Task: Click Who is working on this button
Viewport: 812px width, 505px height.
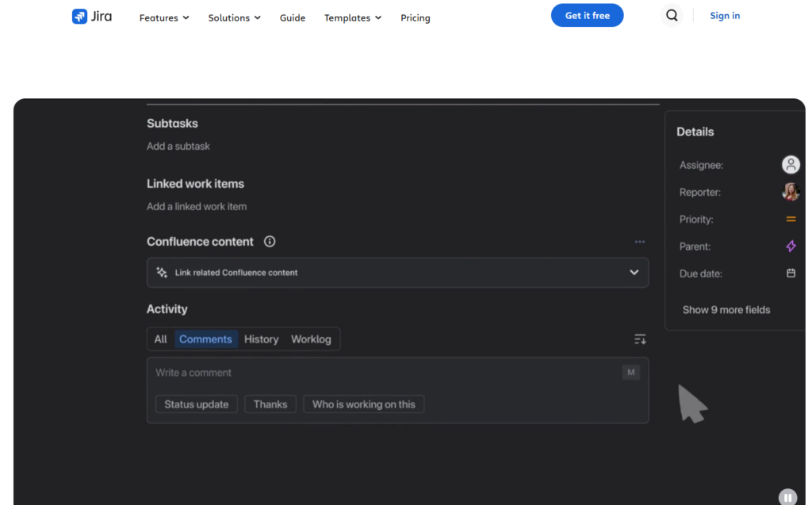Action: point(363,404)
